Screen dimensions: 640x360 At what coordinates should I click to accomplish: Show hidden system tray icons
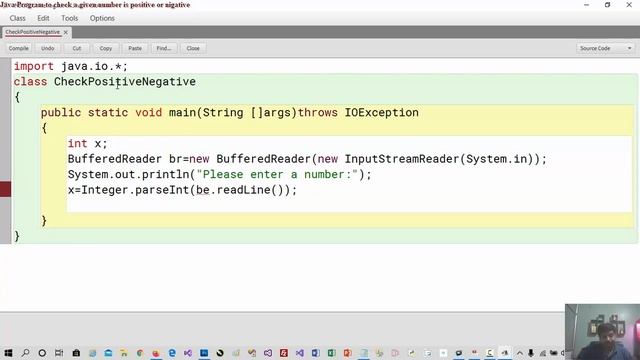pos(520,353)
